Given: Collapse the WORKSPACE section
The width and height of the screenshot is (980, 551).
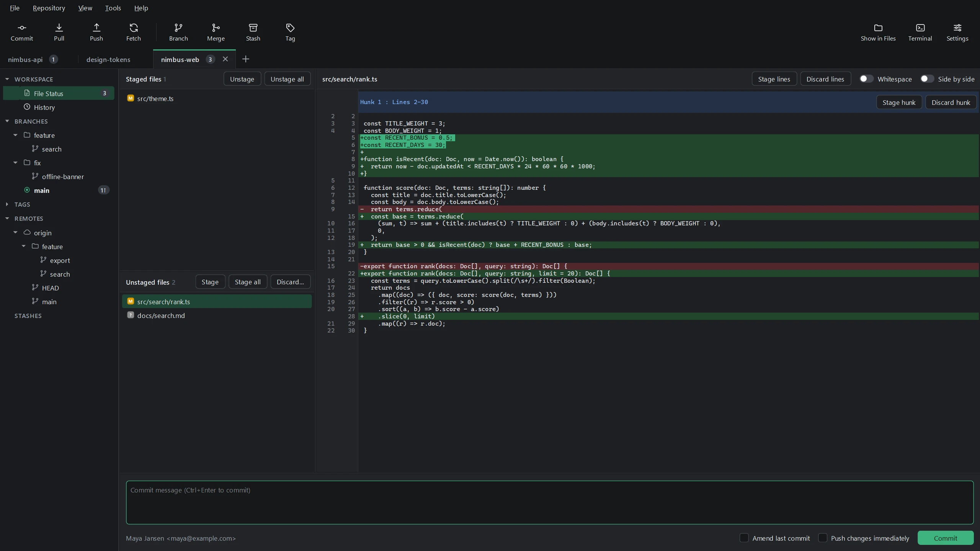Looking at the screenshot, I should coord(7,79).
